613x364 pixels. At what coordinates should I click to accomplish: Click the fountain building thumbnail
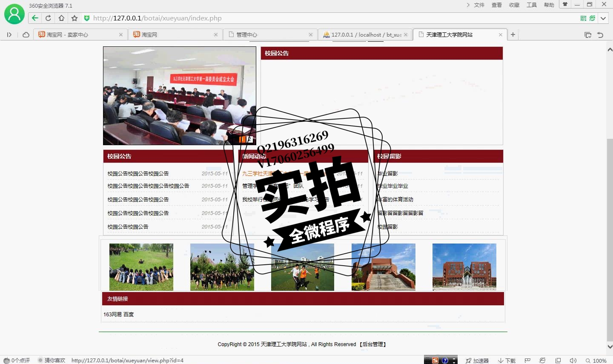tap(464, 267)
